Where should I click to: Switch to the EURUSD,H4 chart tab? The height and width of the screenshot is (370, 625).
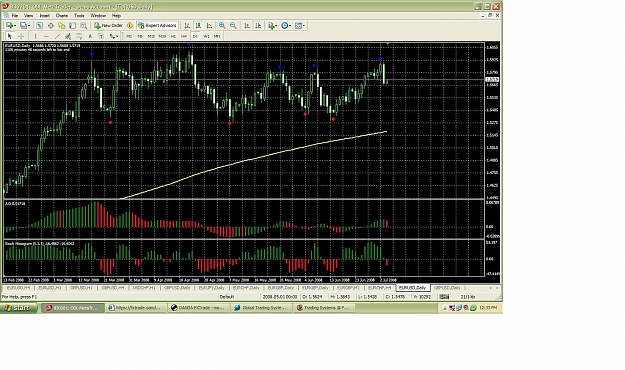pyautogui.click(x=18, y=288)
